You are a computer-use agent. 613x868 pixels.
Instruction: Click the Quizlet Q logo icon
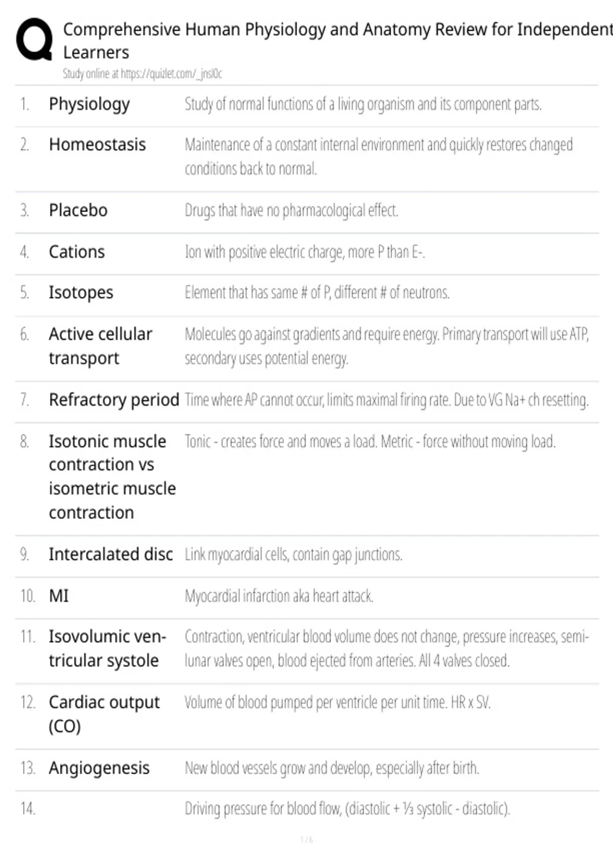pos(34,40)
